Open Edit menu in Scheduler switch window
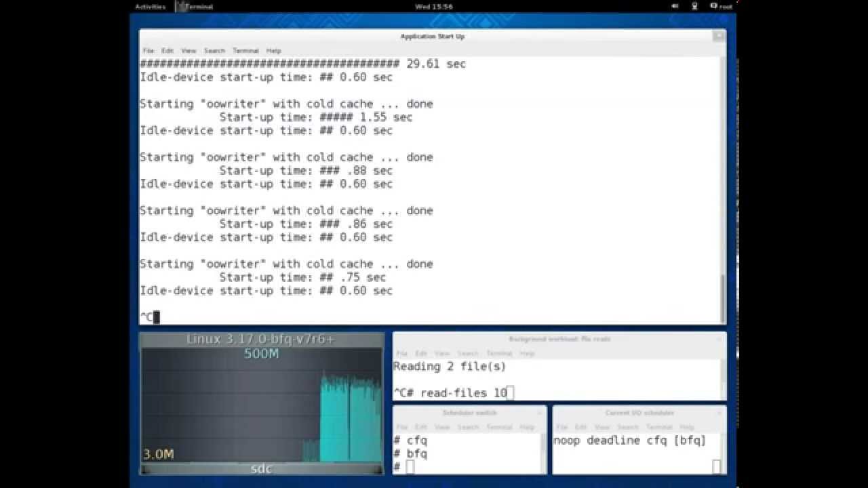The height and width of the screenshot is (488, 868). coord(421,427)
